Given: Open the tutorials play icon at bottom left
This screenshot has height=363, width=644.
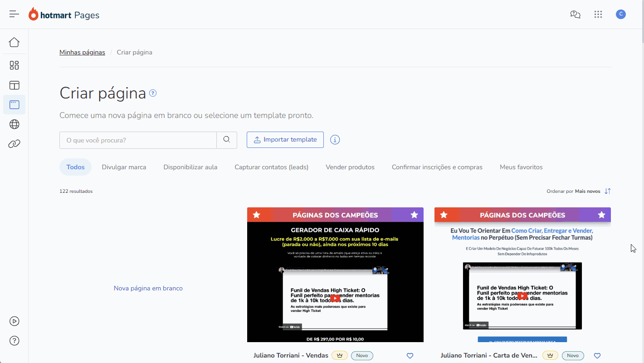Looking at the screenshot, I should tap(14, 321).
